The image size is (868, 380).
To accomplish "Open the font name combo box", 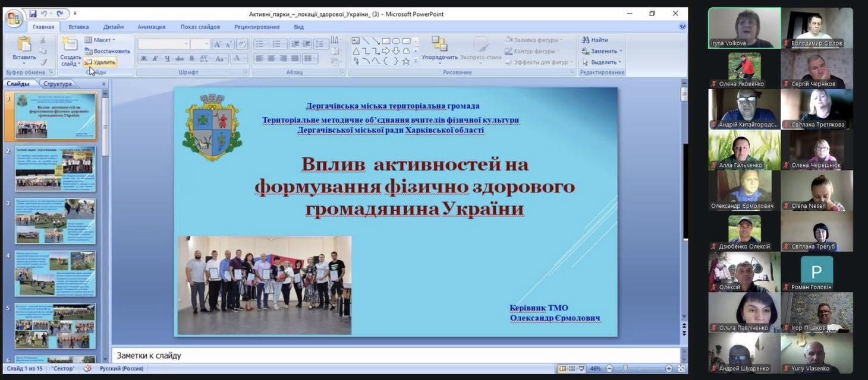I will point(163,44).
